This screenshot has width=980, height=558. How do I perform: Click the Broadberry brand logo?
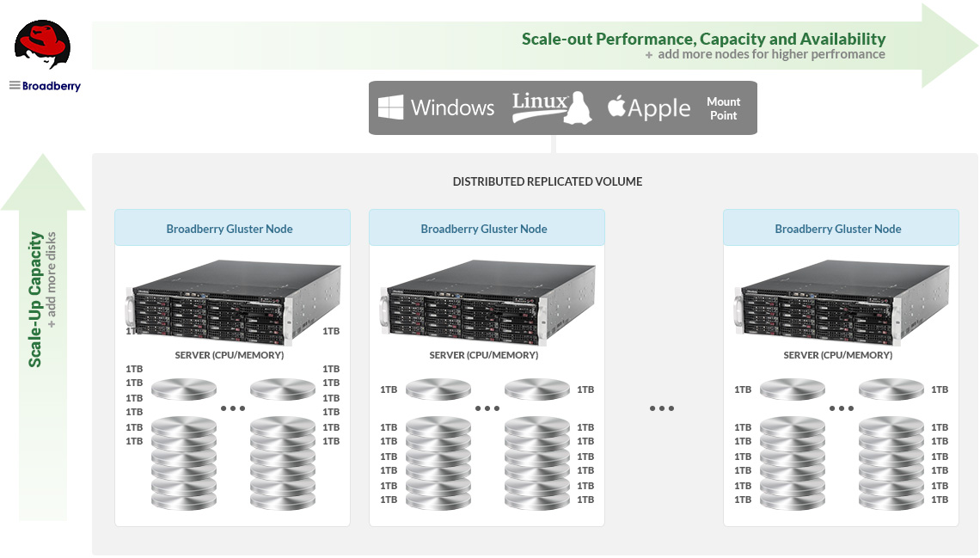click(45, 86)
